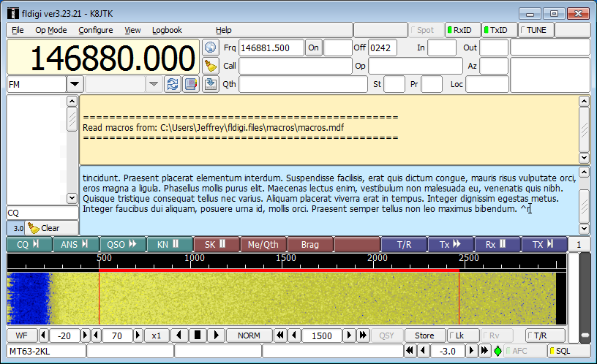Toggle the Lk lock button
The image size is (597, 364).
[x=463, y=335]
